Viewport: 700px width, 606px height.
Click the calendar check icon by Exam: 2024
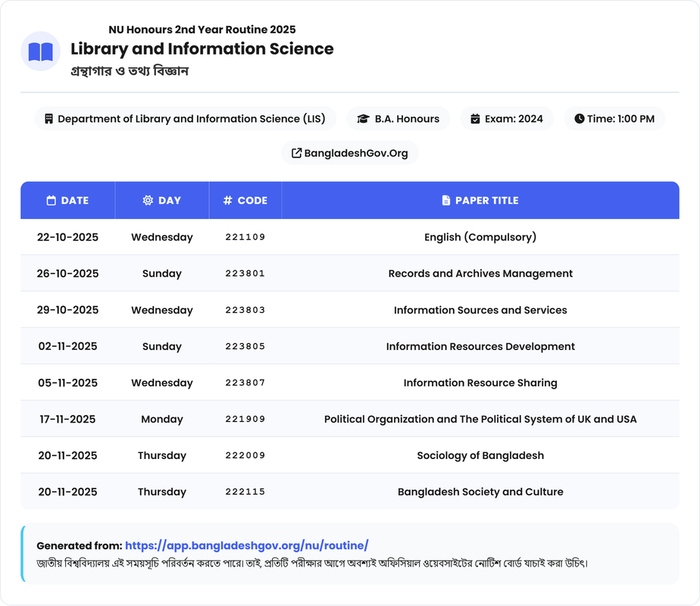[x=476, y=119]
